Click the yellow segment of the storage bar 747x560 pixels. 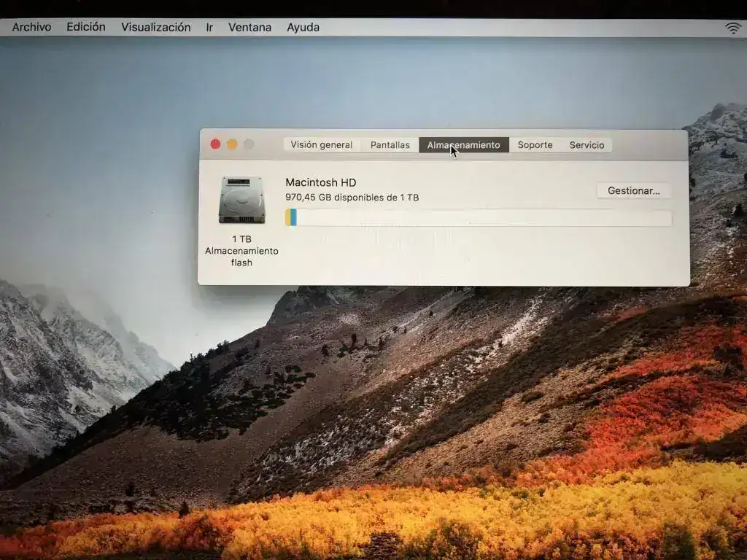[x=288, y=217]
